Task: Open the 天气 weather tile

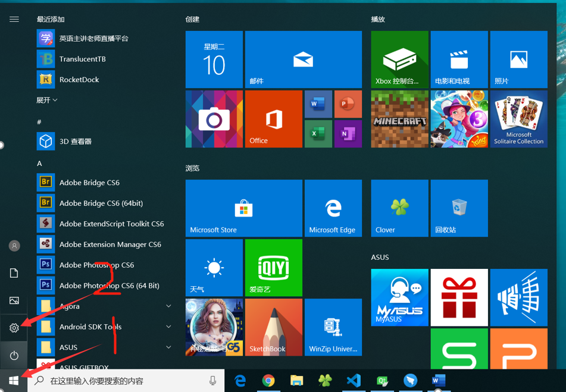Action: click(x=214, y=268)
